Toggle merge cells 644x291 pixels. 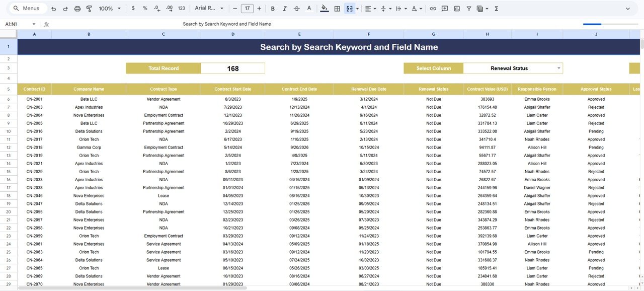pos(349,8)
